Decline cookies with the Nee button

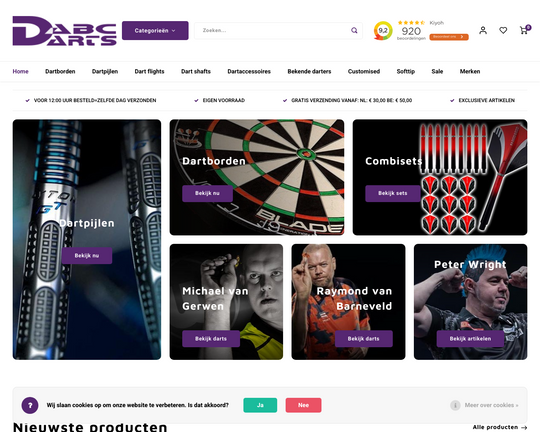[303, 405]
